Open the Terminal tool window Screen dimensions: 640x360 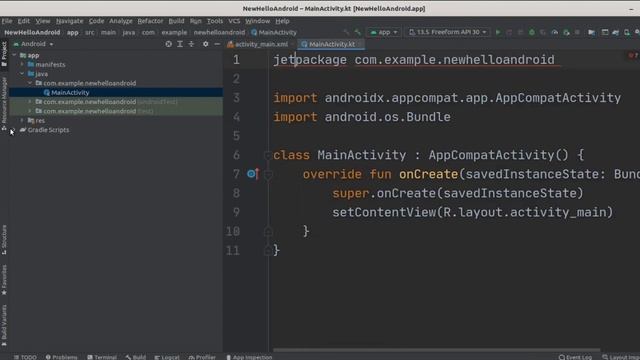tap(102, 357)
